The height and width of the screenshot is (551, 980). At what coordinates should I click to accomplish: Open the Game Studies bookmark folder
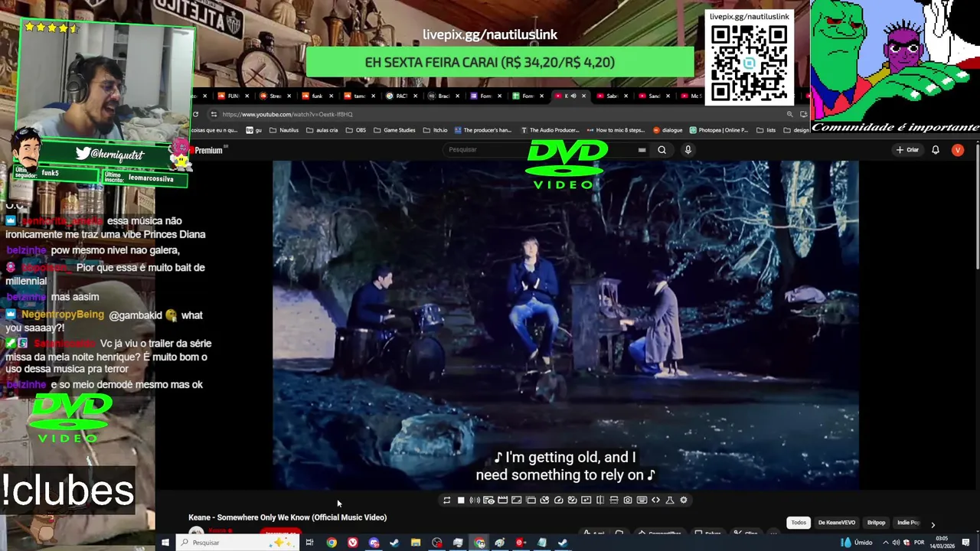pos(394,130)
